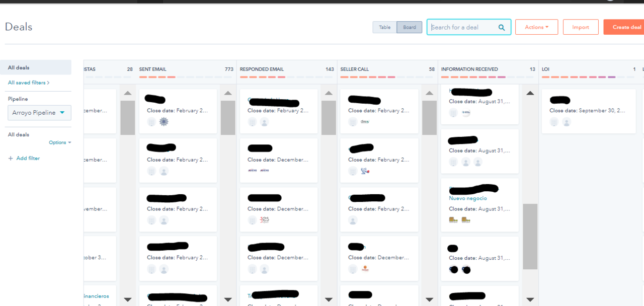Focus the Search for a deal field
Image resolution: width=644 pixels, height=306 pixels.
pos(462,27)
